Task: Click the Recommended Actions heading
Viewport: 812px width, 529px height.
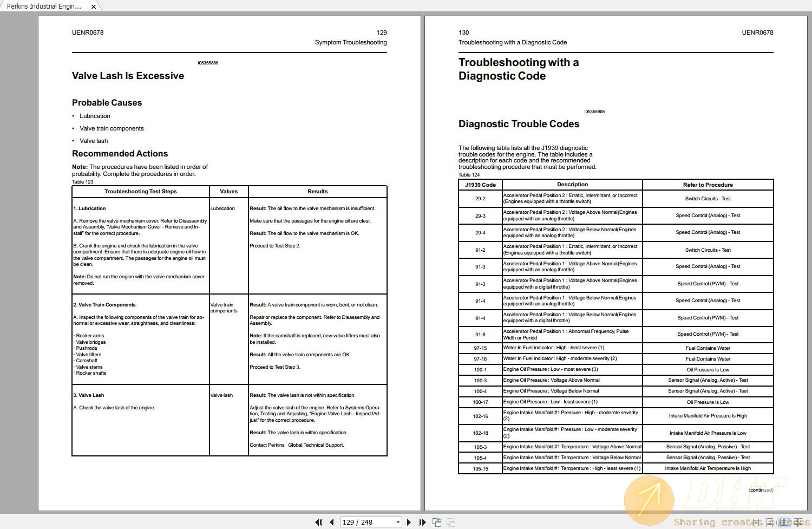Action: [x=120, y=154]
